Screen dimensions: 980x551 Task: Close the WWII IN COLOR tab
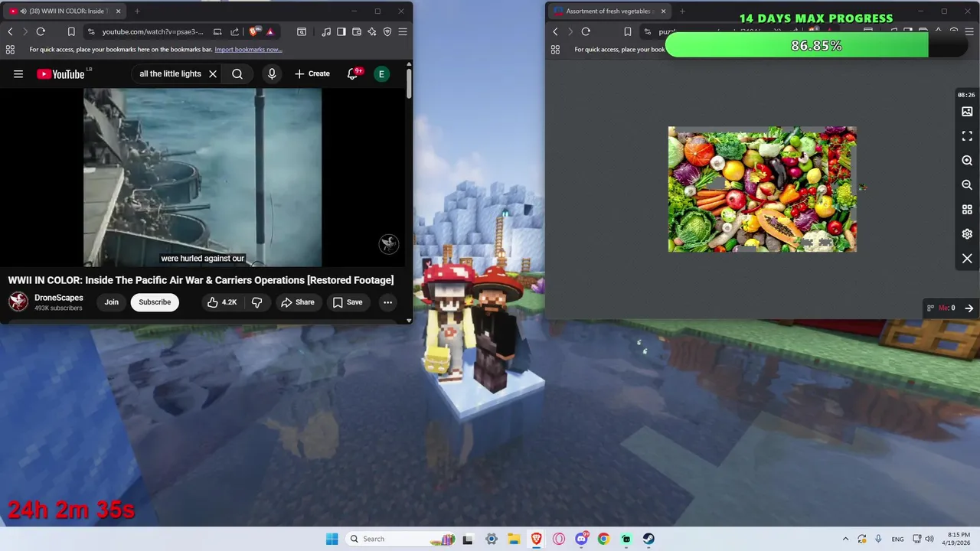[x=119, y=11]
